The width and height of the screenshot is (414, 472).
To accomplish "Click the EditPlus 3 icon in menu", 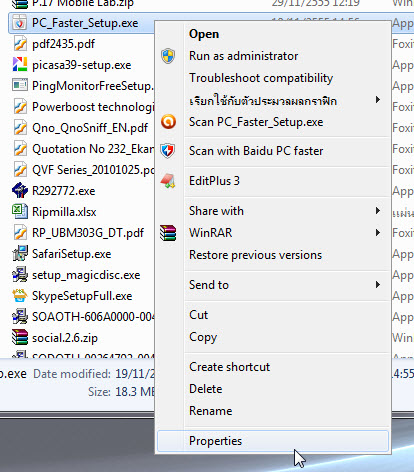I will [168, 181].
